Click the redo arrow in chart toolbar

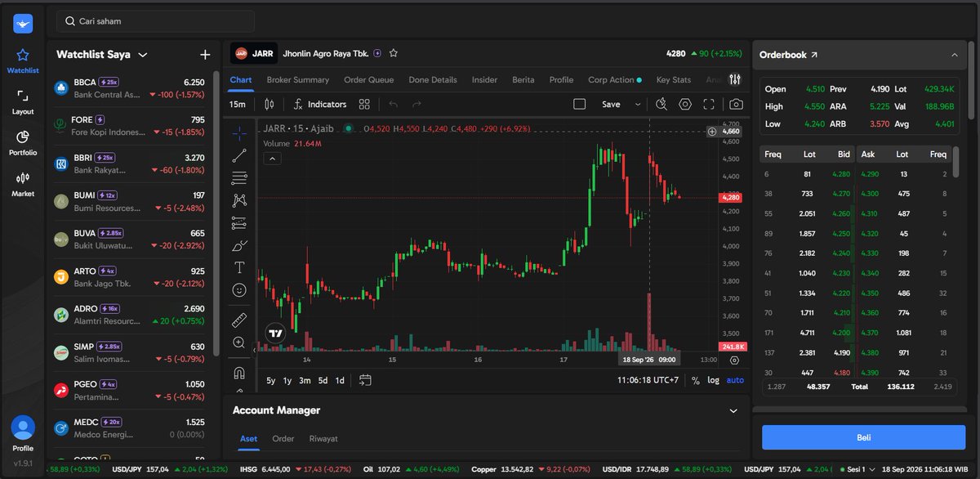tap(416, 105)
